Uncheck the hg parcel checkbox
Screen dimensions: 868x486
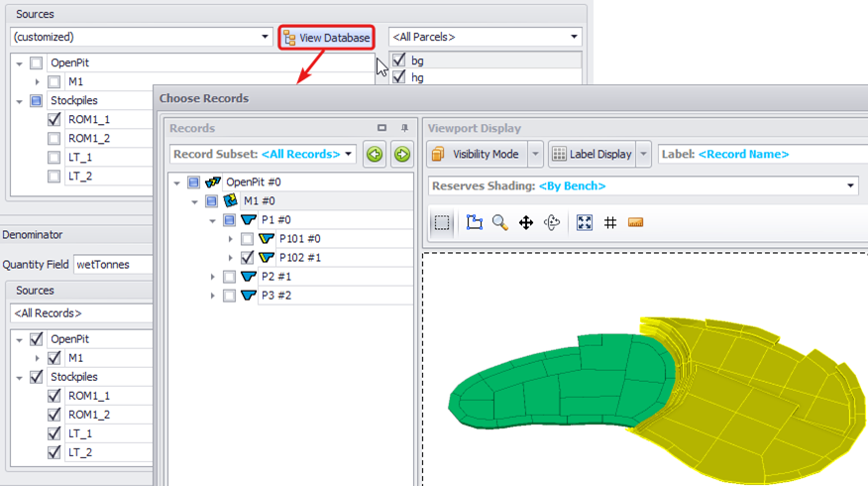[x=398, y=77]
